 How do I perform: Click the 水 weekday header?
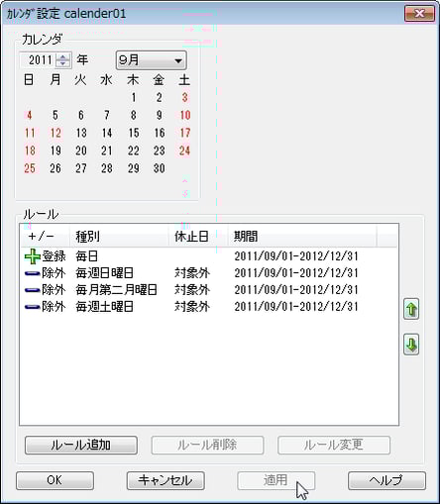106,80
